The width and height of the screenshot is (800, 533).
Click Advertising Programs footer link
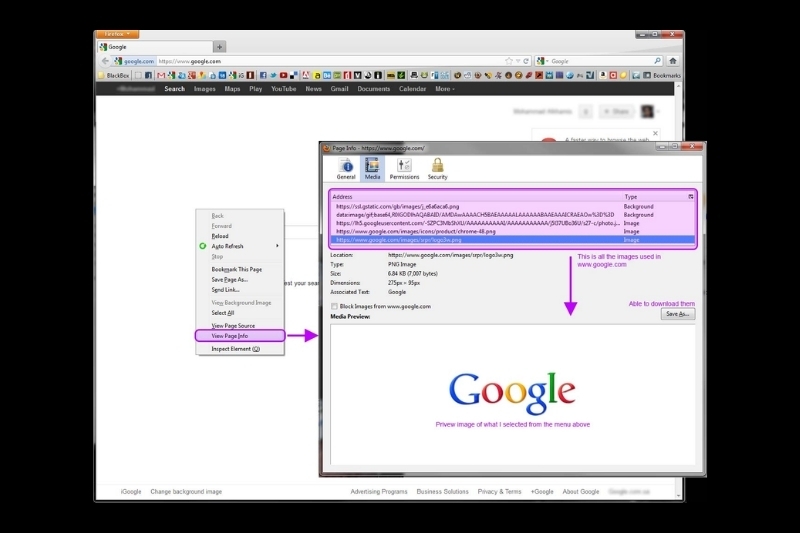(x=379, y=492)
